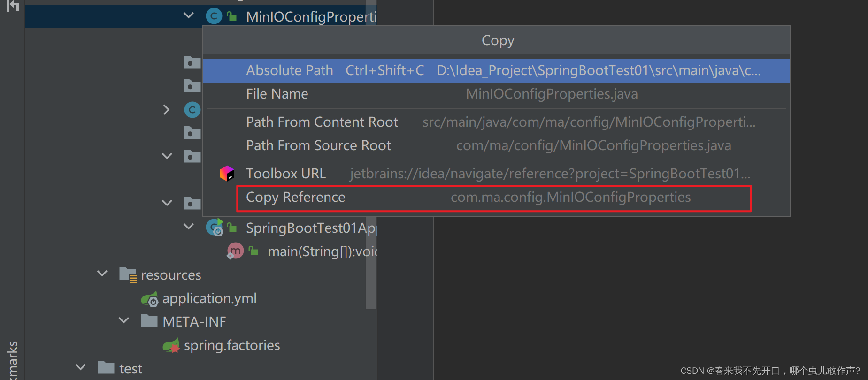Click the test folder icon
Screen dimensions: 868x380
click(x=106, y=368)
